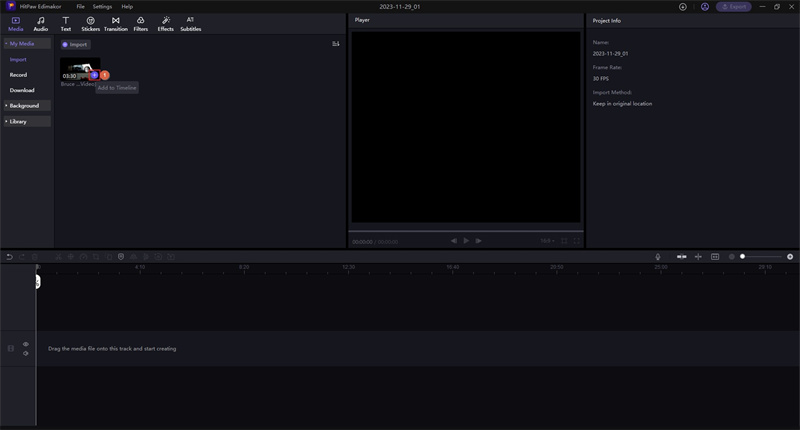Screen dimensions: 800x430
Task: Open the Media tab
Action: coord(16,24)
